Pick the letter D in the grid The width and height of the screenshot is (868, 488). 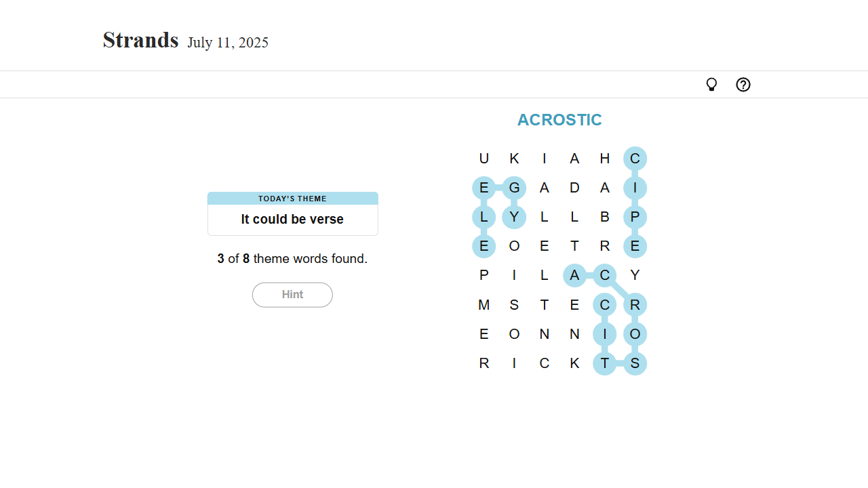[x=574, y=188]
